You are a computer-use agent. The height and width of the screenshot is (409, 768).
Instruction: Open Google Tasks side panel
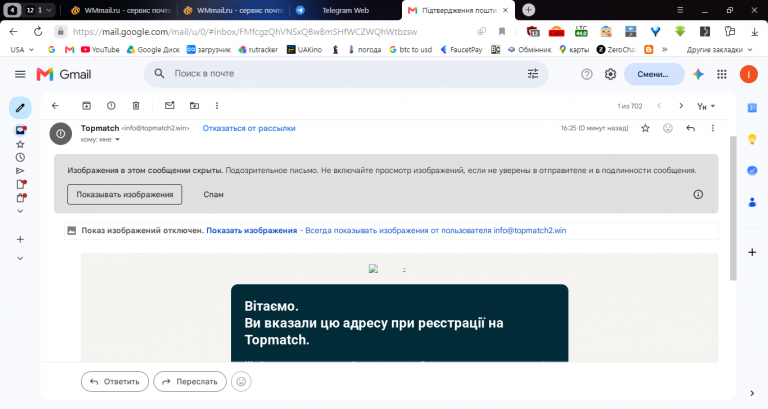pos(752,170)
